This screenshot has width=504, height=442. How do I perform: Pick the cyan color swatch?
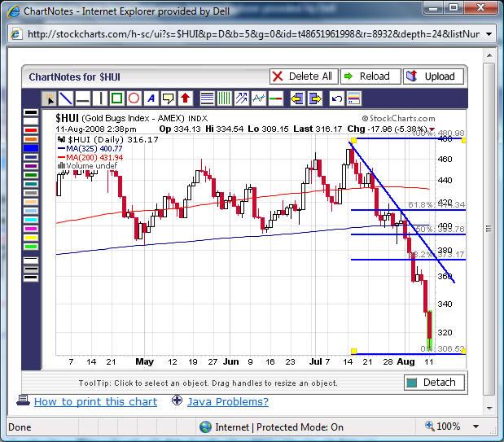[x=31, y=220]
